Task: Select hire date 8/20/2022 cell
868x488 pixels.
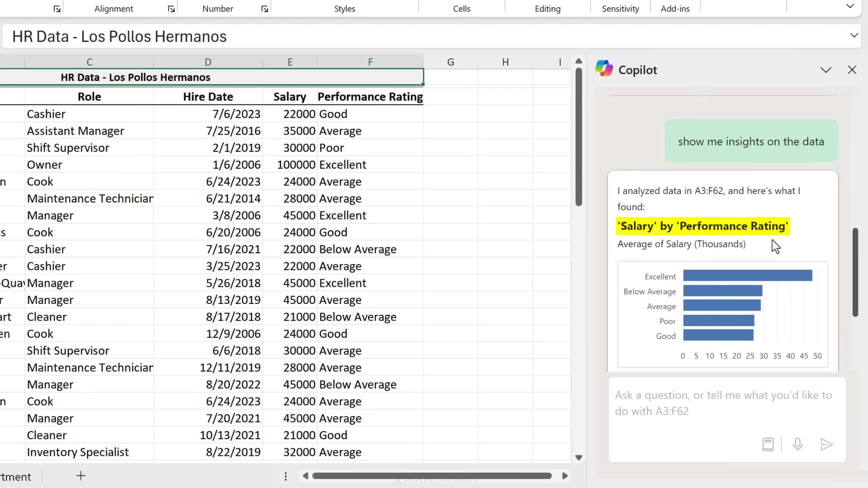Action: pyautogui.click(x=208, y=384)
